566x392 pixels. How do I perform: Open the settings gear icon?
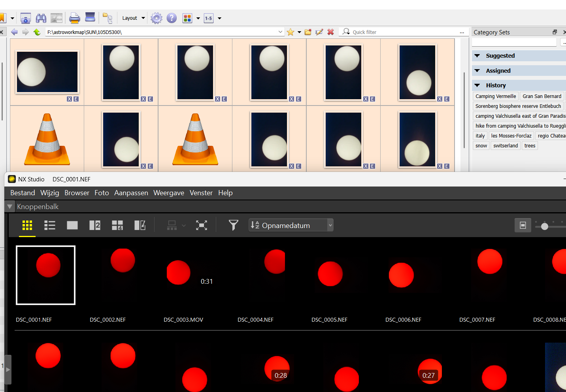[157, 18]
